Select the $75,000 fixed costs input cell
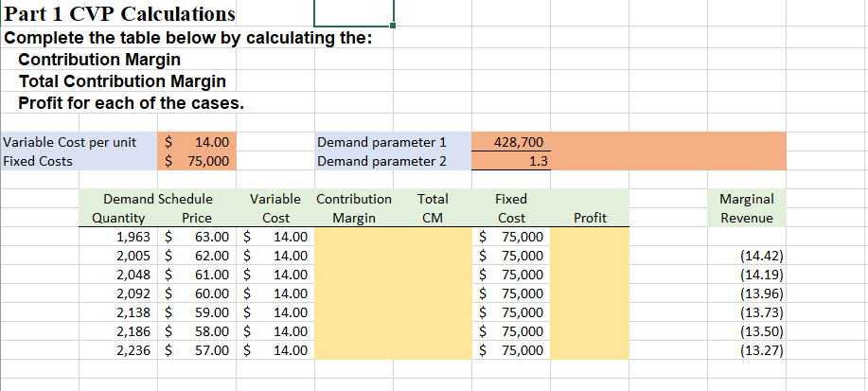 click(197, 161)
